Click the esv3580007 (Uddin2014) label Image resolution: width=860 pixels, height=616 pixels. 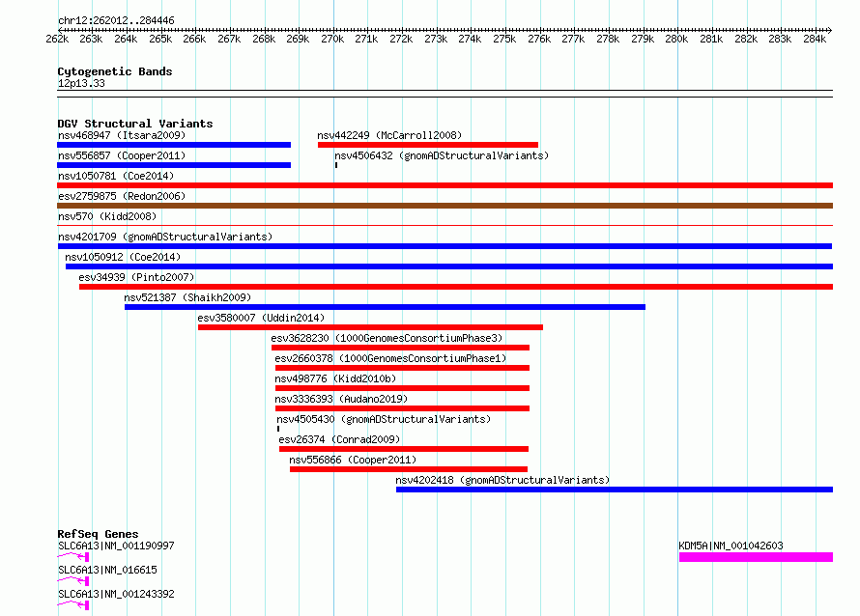click(261, 318)
